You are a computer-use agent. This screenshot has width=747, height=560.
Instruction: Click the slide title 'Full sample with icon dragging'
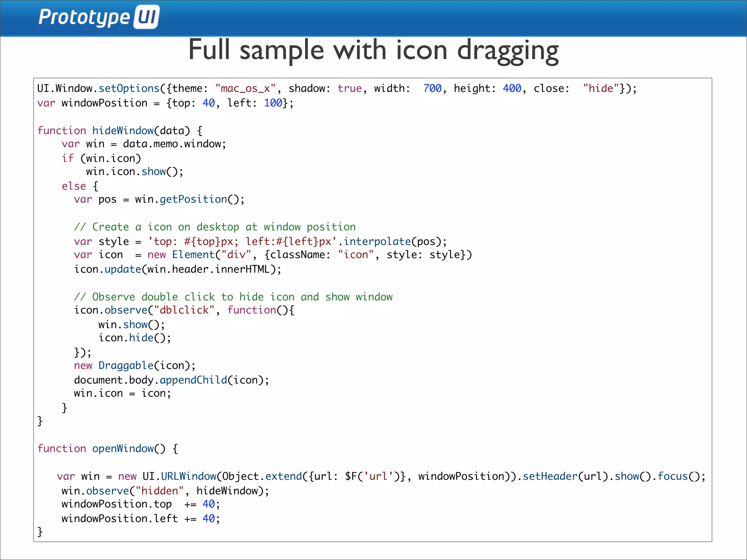(373, 50)
